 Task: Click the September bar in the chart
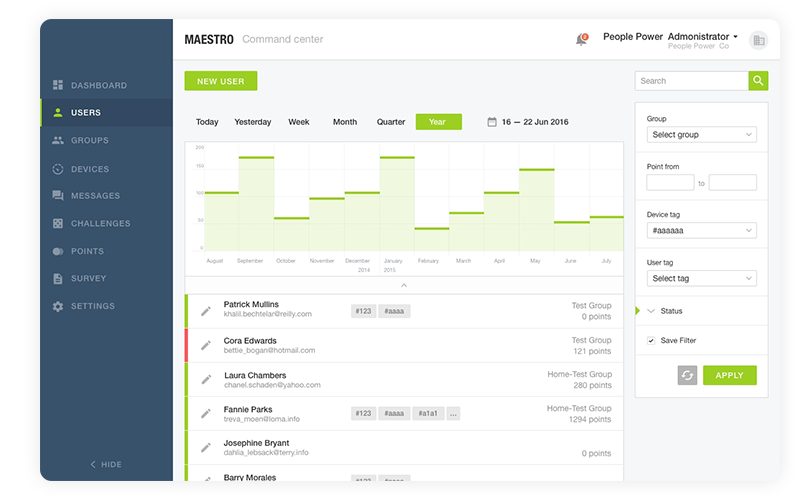(257, 204)
